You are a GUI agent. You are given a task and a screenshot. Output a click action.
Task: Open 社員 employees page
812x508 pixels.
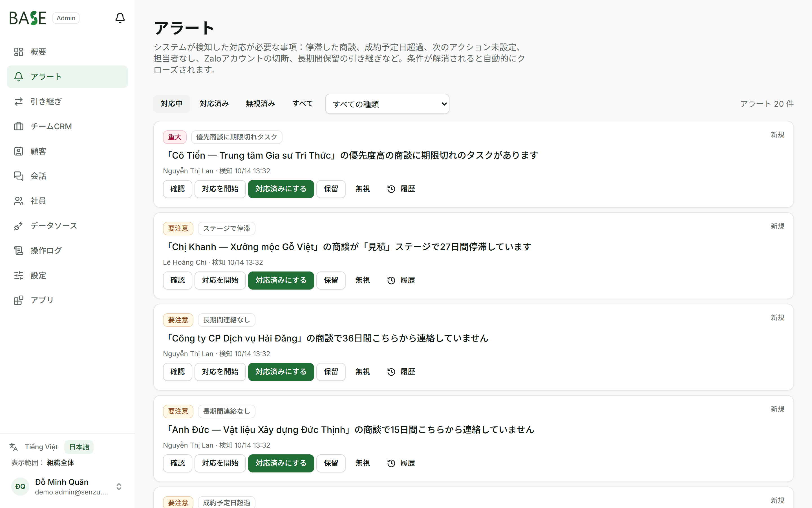click(67, 201)
